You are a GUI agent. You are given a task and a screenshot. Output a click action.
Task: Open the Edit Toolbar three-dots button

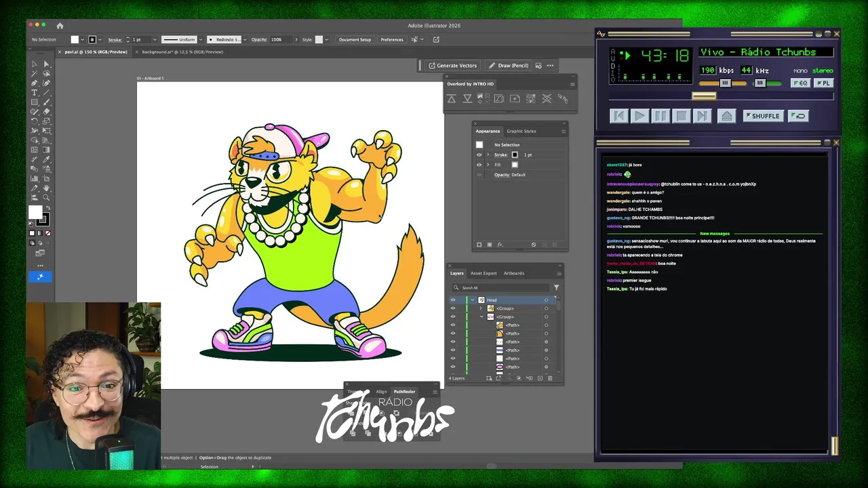pyautogui.click(x=40, y=265)
